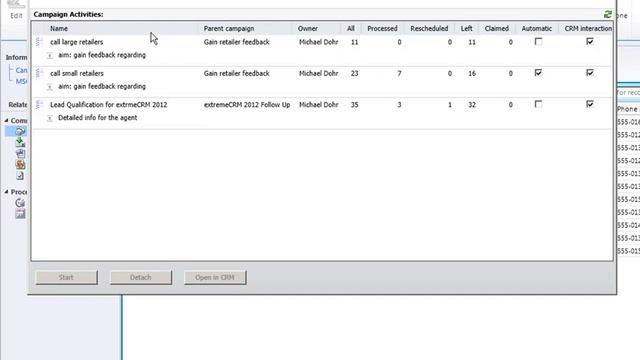Image resolution: width=640 pixels, height=360 pixels.
Task: Click the Left column header
Action: pyautogui.click(x=467, y=29)
